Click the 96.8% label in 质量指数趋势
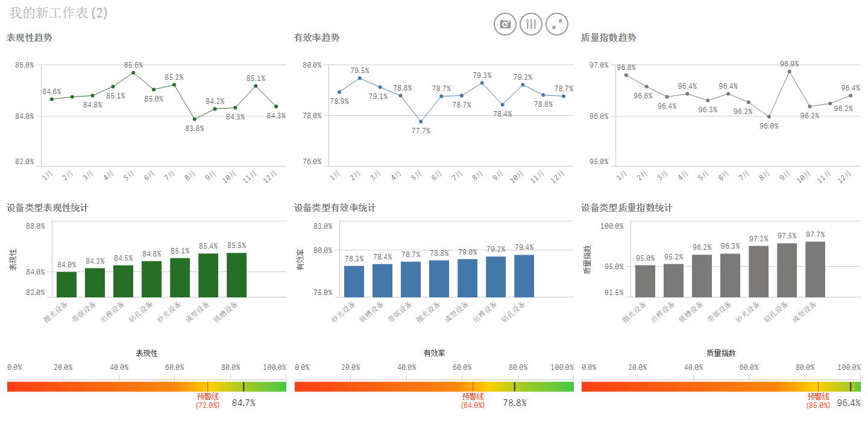Screen dimensions: 868x438 [x=626, y=67]
